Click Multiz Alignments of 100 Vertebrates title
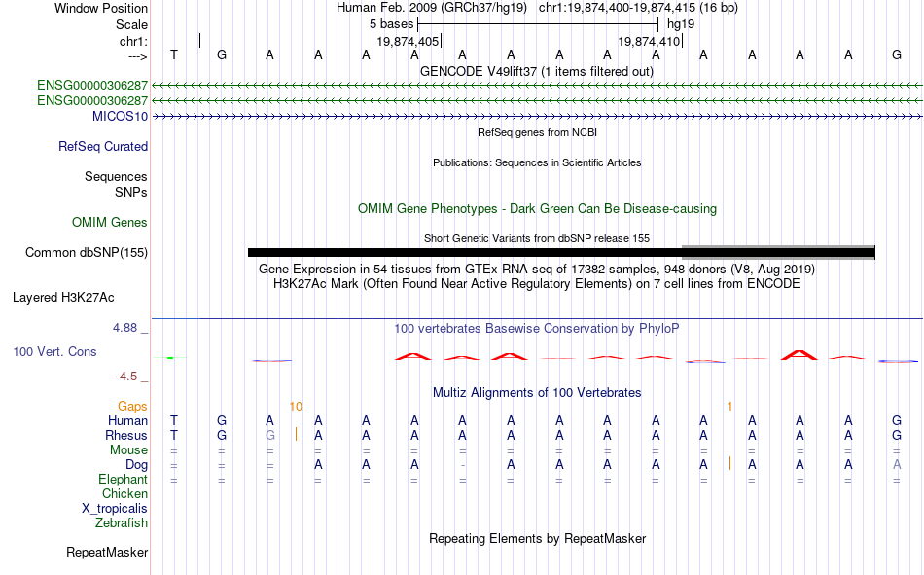This screenshot has height=575, width=924. coord(537,393)
